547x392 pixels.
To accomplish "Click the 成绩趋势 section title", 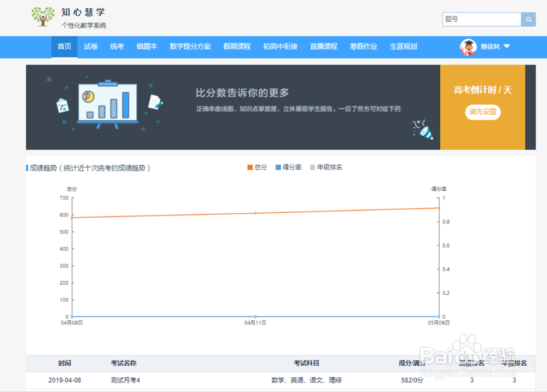I will coord(90,168).
